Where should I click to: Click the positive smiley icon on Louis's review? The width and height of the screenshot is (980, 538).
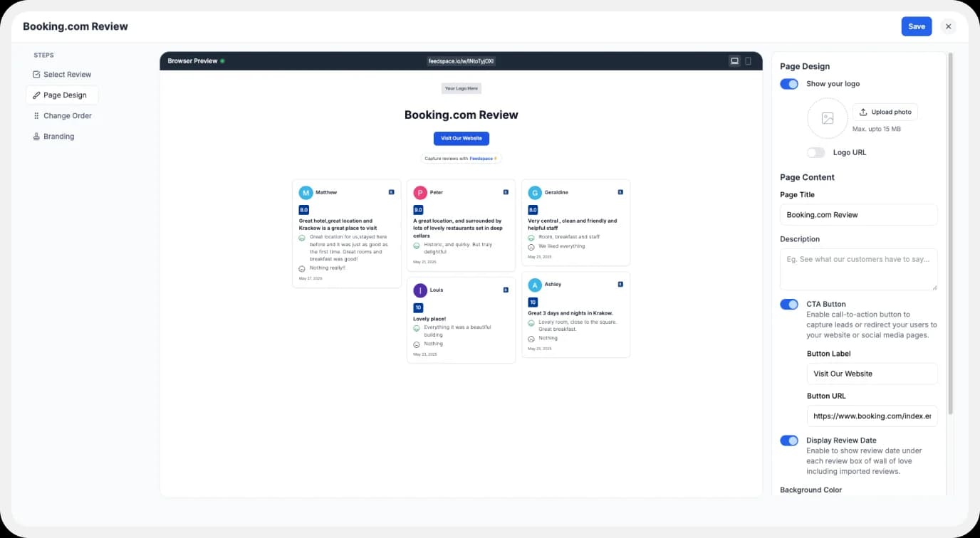[417, 327]
